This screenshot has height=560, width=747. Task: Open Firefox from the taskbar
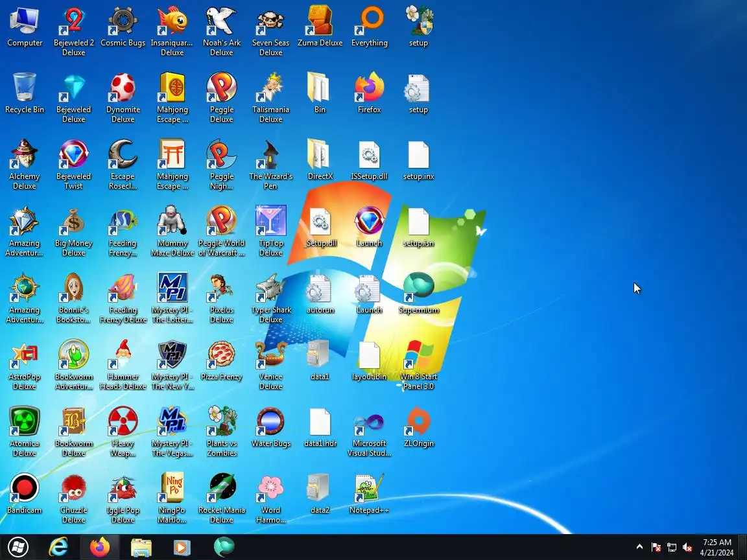(100, 546)
